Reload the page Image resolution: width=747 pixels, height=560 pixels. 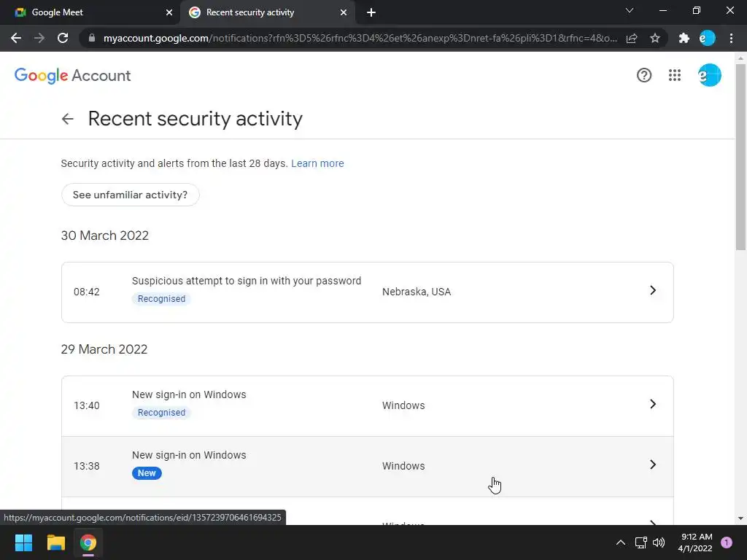pos(63,38)
